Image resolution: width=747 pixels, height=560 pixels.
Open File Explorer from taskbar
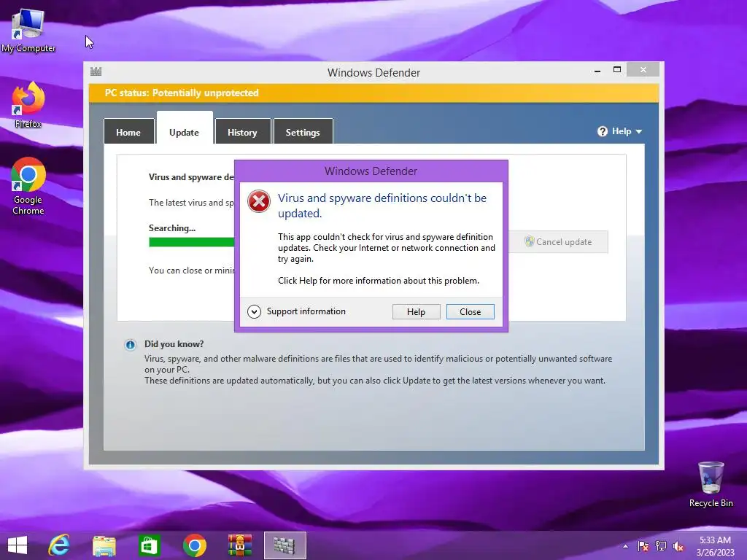(104, 545)
